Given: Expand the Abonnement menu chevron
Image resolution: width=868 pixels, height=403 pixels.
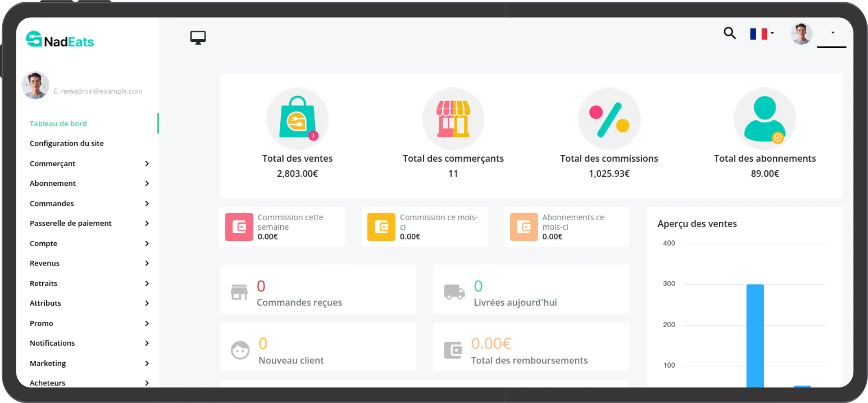Looking at the screenshot, I should 147,184.
